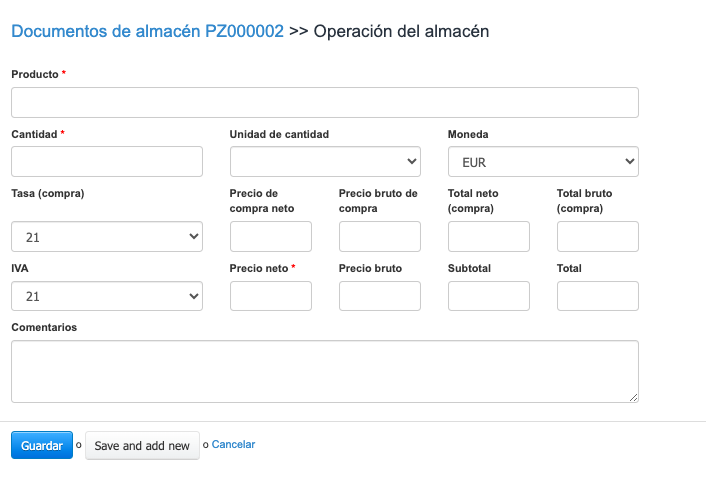Click the Total neto (compra) field

tap(488, 237)
